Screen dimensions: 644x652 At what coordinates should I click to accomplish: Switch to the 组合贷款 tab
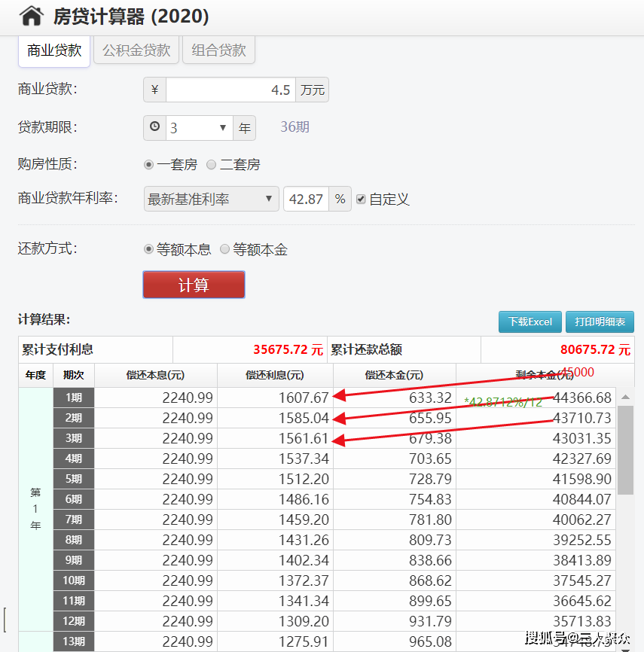point(218,50)
